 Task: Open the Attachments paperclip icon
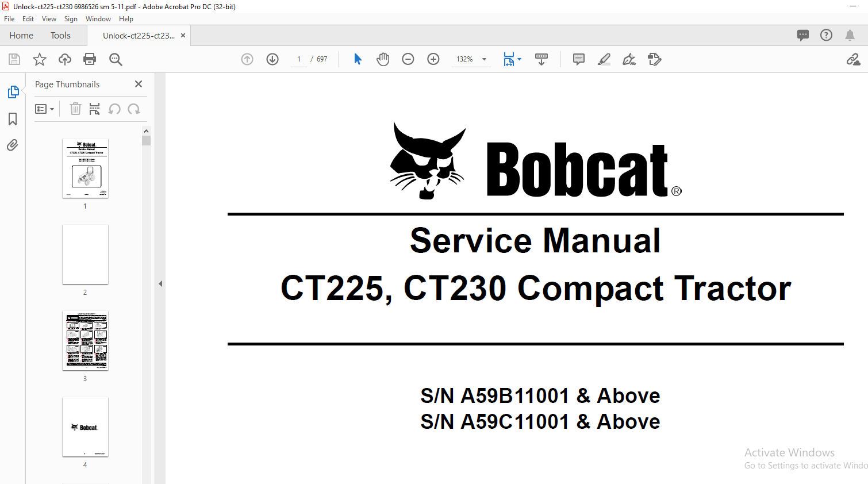click(x=13, y=145)
